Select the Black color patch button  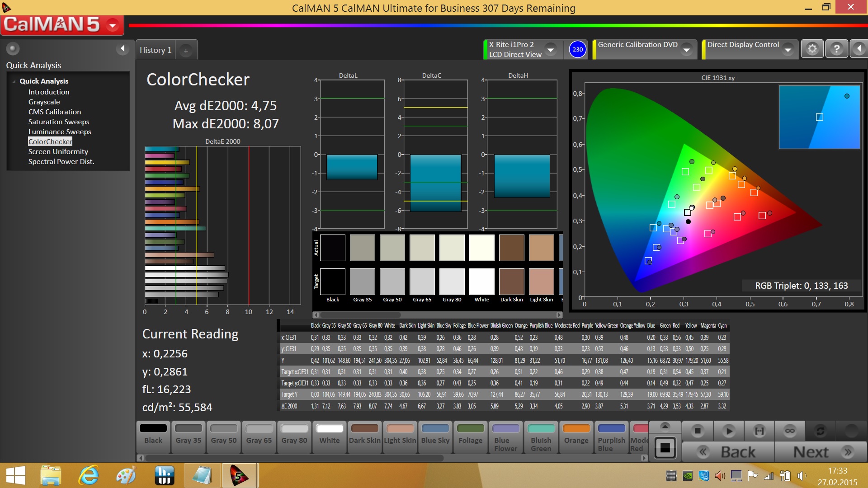[x=153, y=437]
